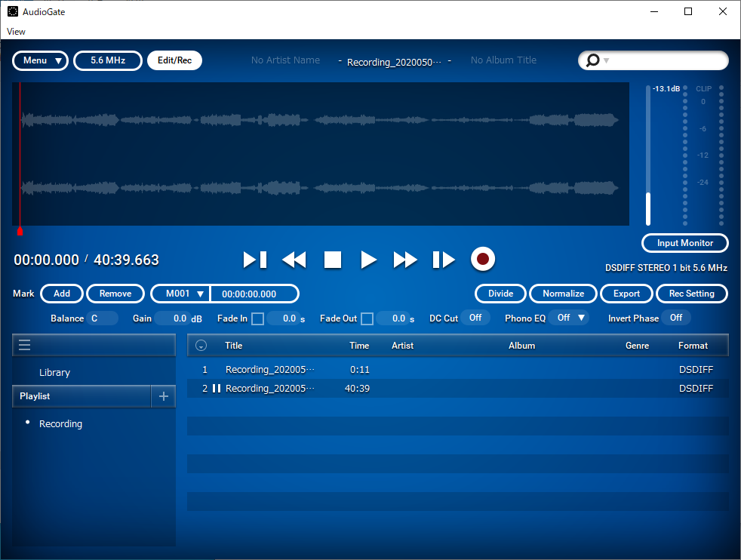Toggle the Input Monitor button
The image size is (741, 560).
(x=684, y=243)
